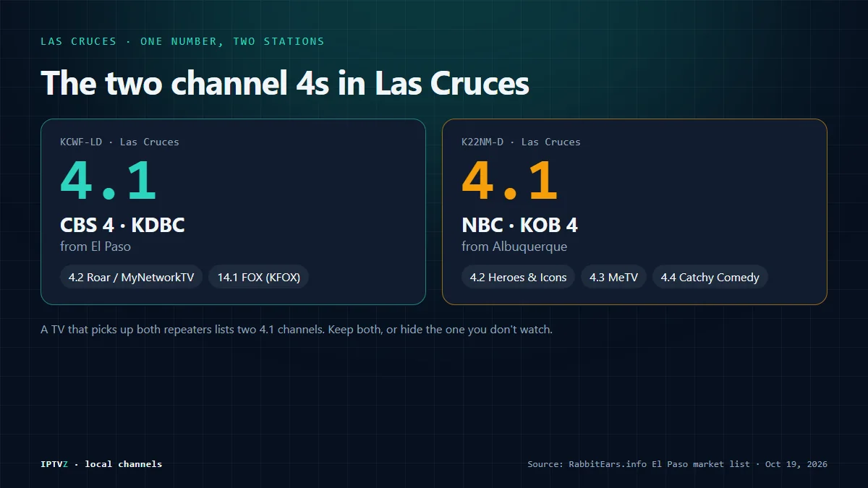Click the '4.4 Catchy Comedy' chip

pos(710,277)
